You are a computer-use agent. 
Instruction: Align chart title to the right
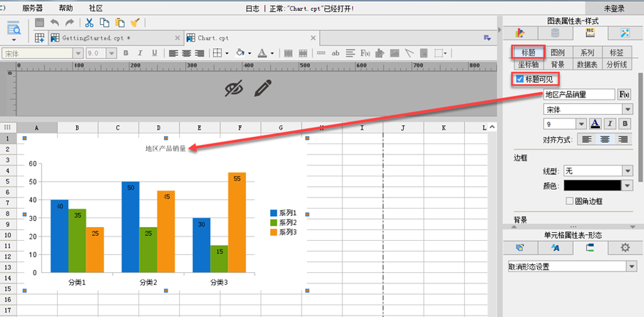(x=623, y=139)
